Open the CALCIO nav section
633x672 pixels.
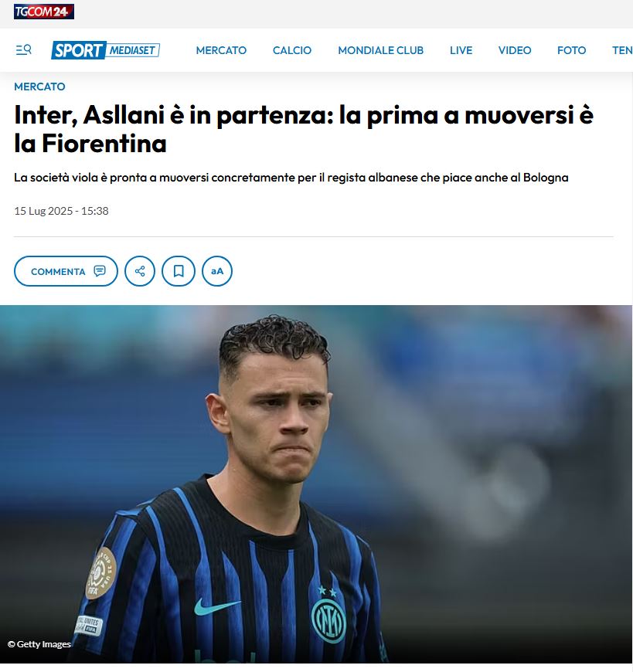pyautogui.click(x=292, y=50)
